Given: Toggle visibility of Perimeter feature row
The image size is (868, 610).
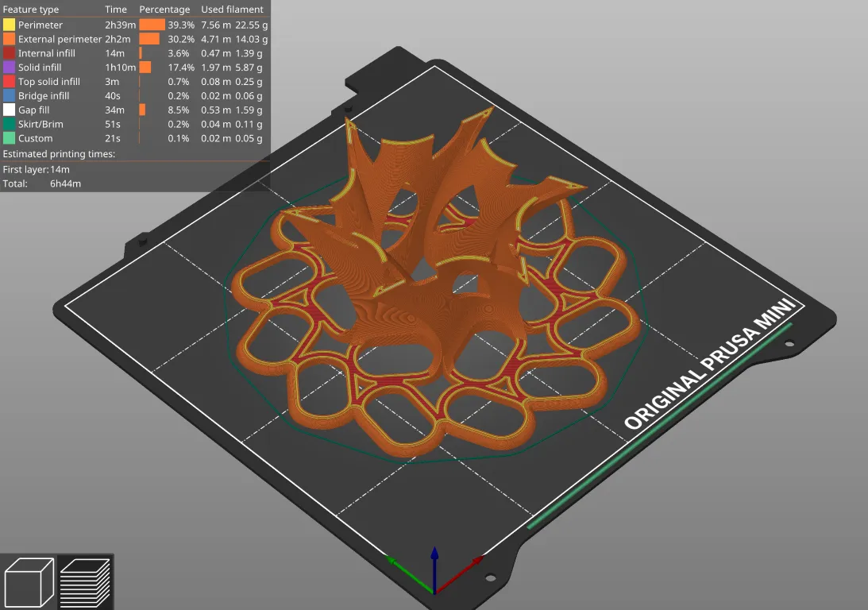Looking at the screenshot, I should [x=135, y=25].
